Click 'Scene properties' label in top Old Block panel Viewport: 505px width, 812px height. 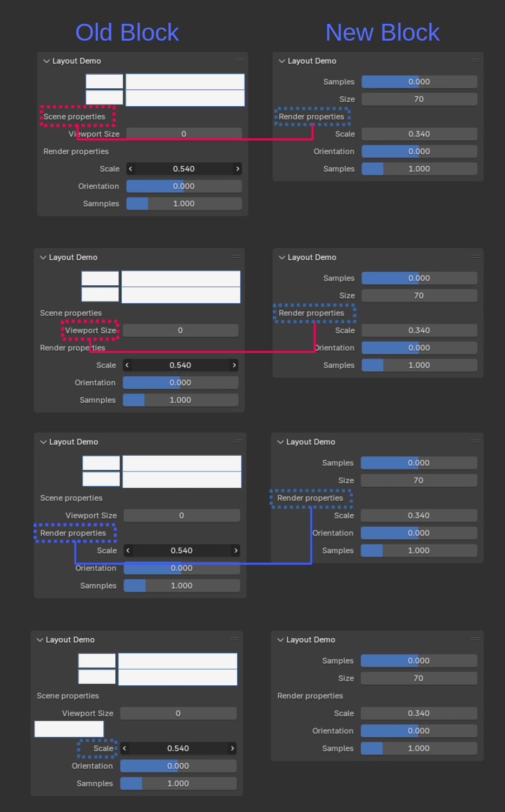(x=75, y=117)
